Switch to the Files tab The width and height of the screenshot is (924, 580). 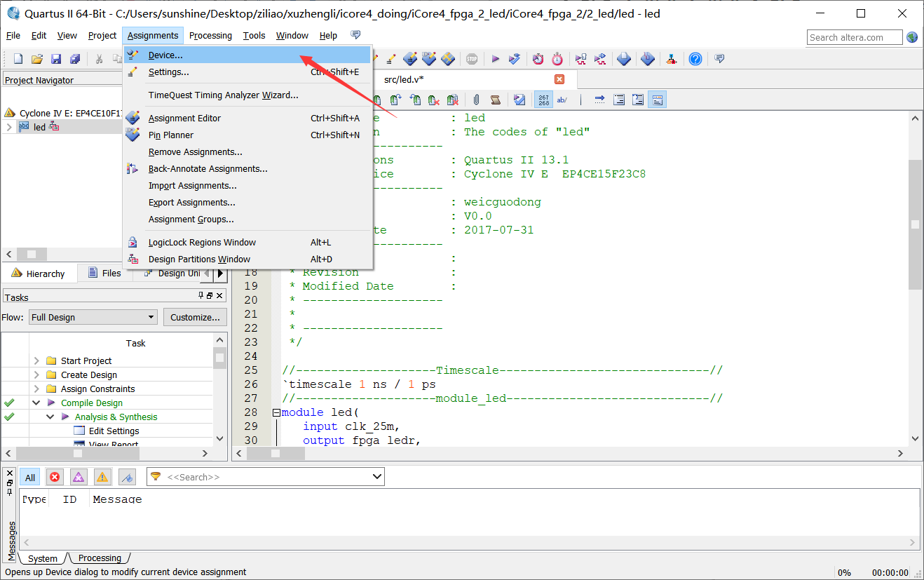(104, 274)
